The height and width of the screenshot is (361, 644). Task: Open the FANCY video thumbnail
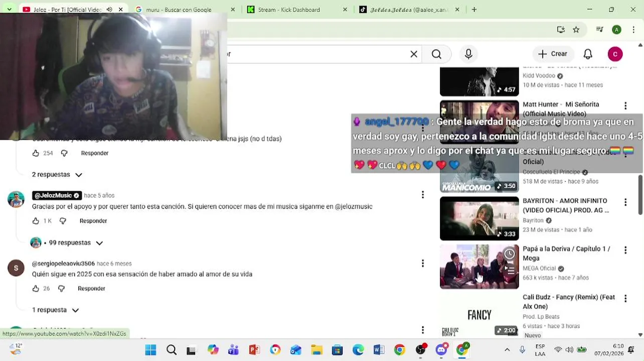[479, 316]
